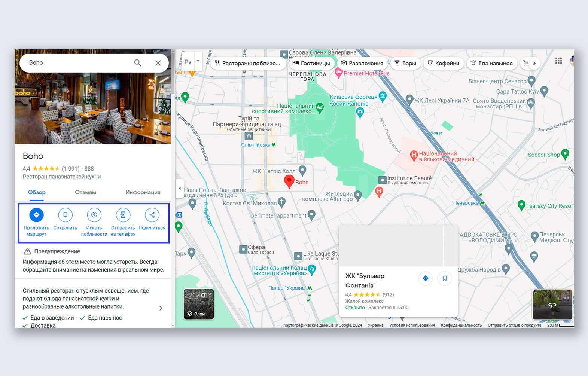588x376 pixels.
Task: Click the Житловий комплекс Alter Ego pin
Action: click(358, 195)
